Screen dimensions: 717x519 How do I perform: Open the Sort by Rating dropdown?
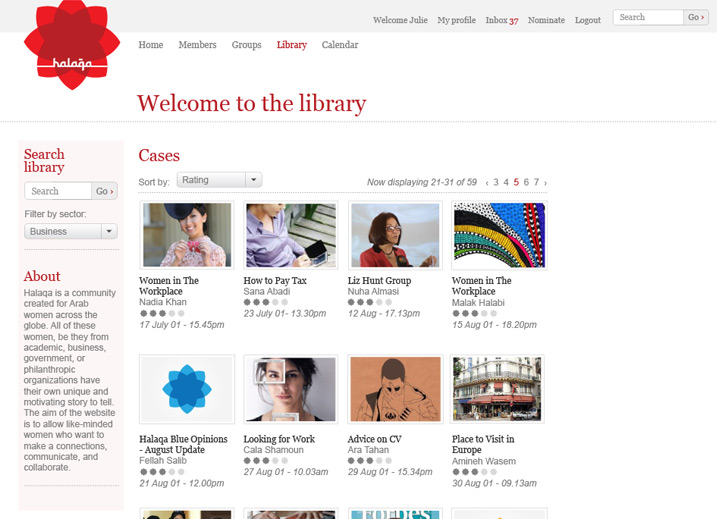[x=219, y=180]
